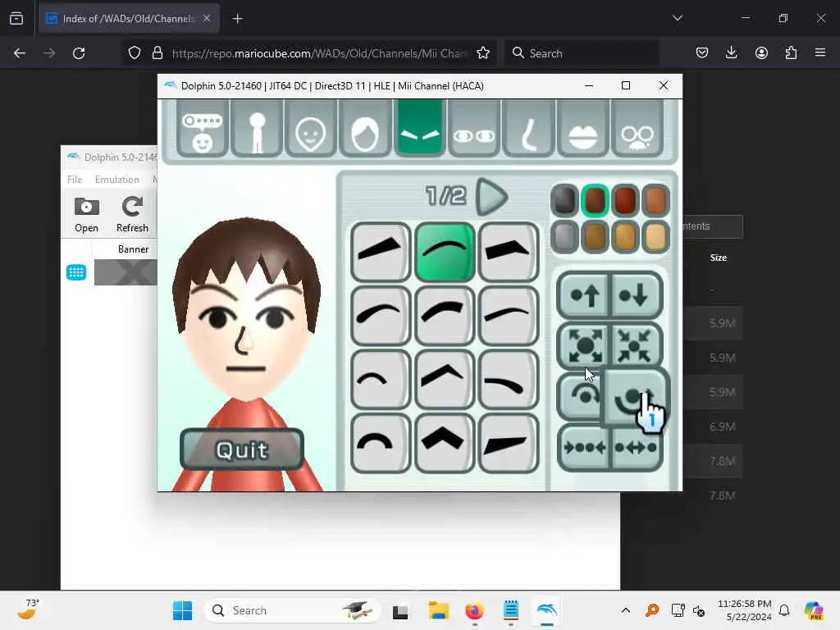Select the Index of /WADs browser tab
The height and width of the screenshot is (630, 840).
tap(129, 19)
